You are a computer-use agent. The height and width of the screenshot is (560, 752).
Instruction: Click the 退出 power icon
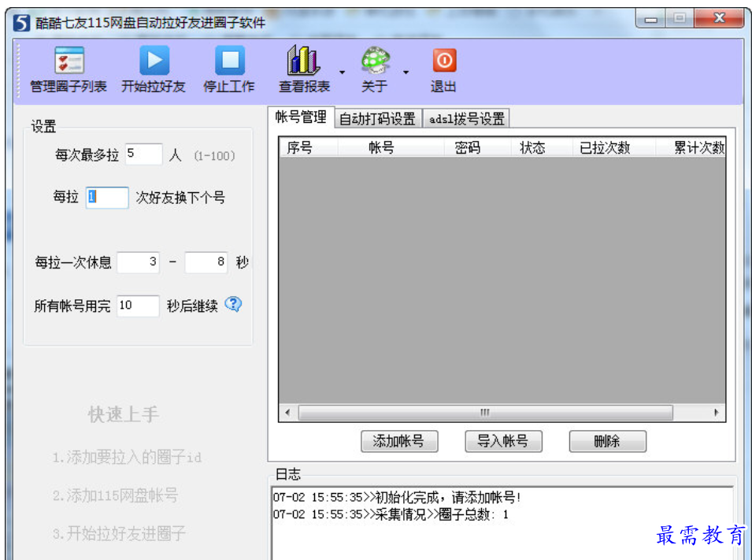click(444, 61)
